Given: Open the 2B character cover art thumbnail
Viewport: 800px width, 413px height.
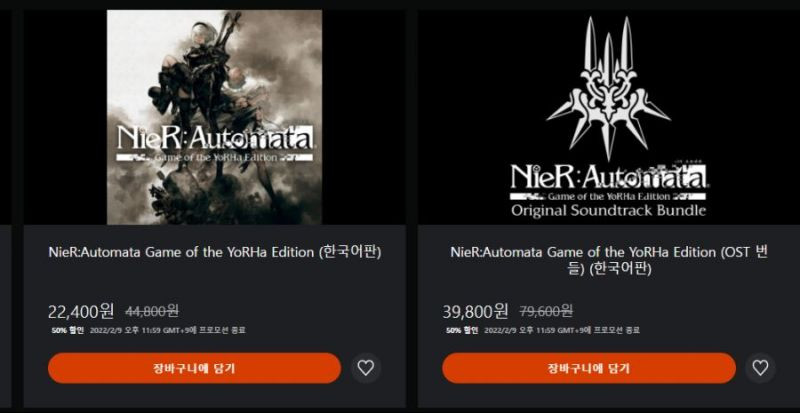Looking at the screenshot, I should point(214,117).
